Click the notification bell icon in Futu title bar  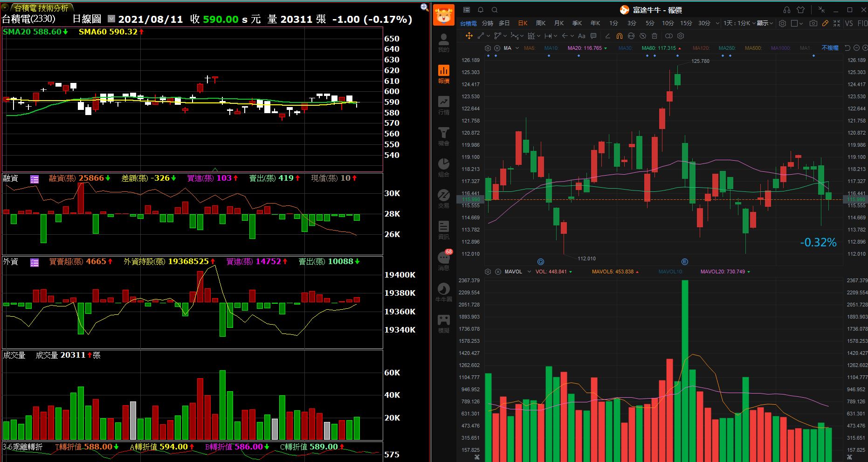click(x=481, y=10)
